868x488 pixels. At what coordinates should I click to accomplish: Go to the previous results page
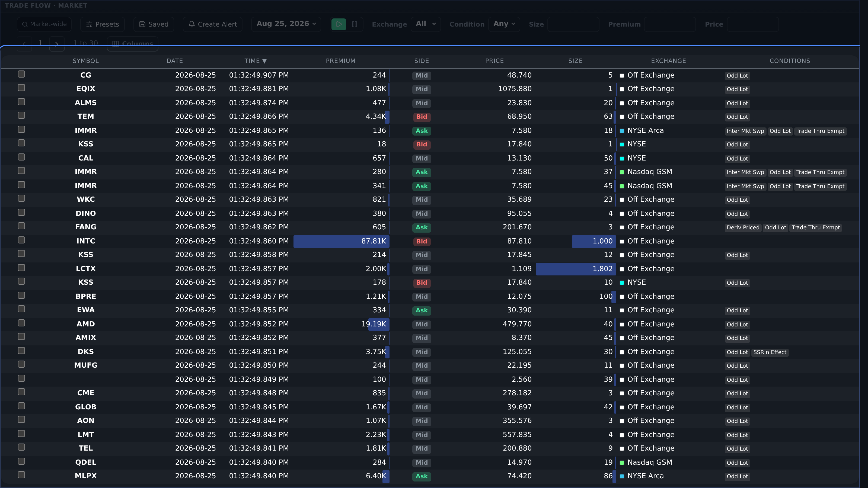24,43
